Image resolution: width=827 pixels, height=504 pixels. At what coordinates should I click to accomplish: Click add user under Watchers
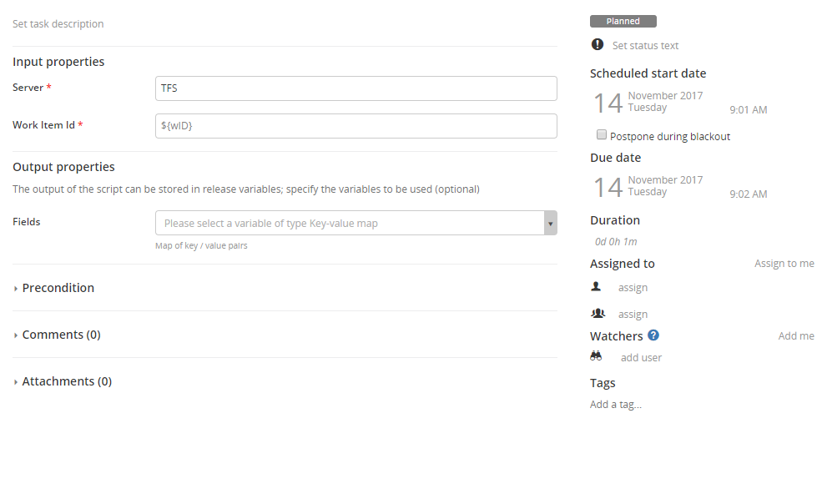(x=641, y=358)
